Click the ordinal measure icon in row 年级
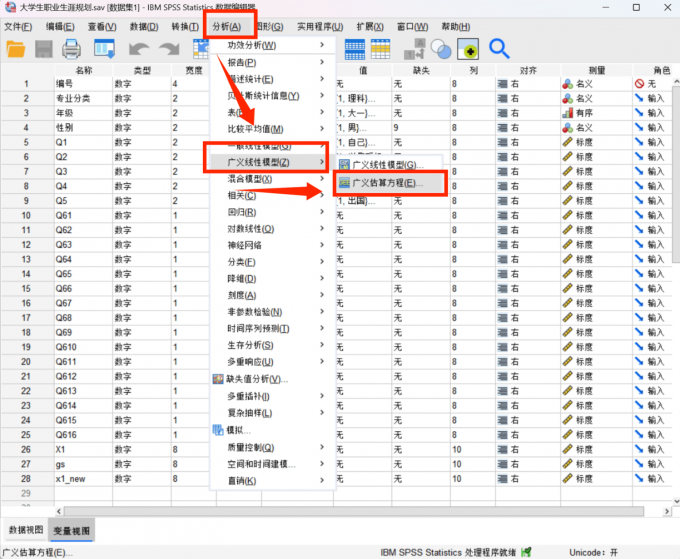The image size is (680, 559). tap(568, 113)
